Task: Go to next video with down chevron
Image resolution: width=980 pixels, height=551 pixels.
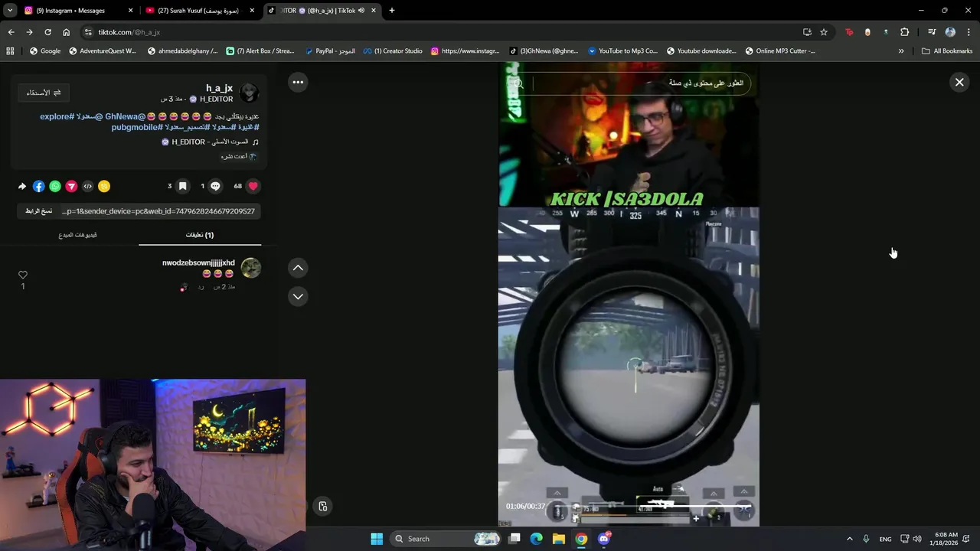Action: pyautogui.click(x=298, y=296)
